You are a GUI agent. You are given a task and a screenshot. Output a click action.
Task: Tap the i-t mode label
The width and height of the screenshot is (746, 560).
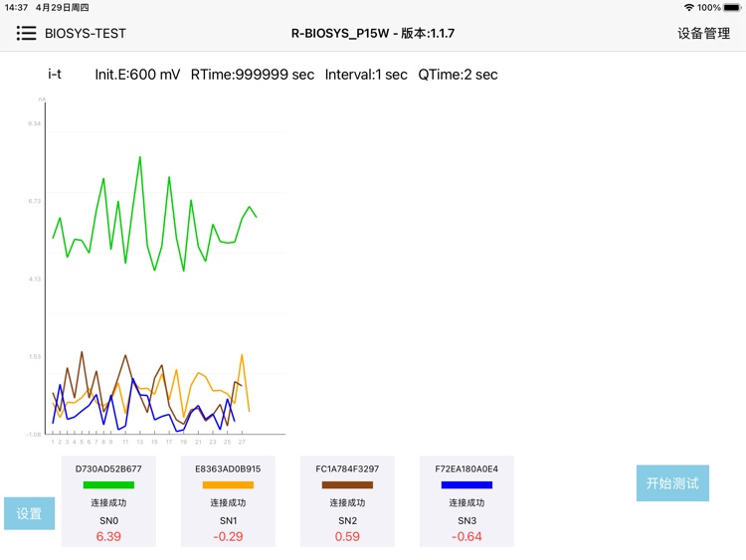coord(55,75)
